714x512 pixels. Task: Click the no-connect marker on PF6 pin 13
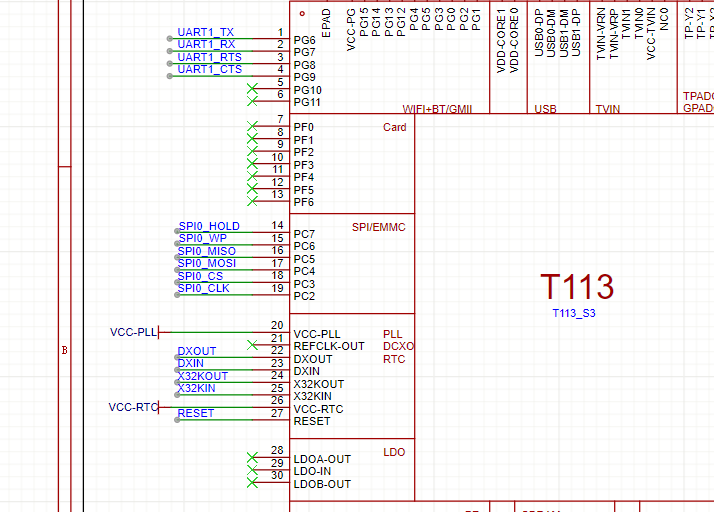coord(252,201)
